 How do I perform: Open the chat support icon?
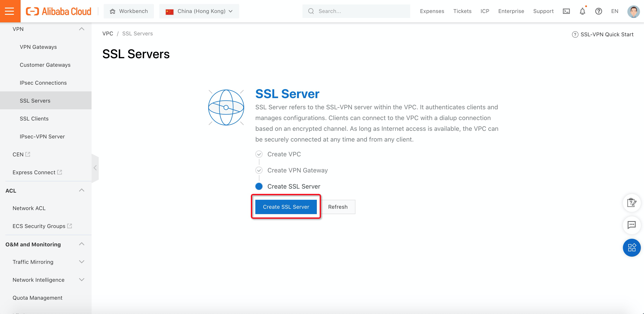(631, 225)
